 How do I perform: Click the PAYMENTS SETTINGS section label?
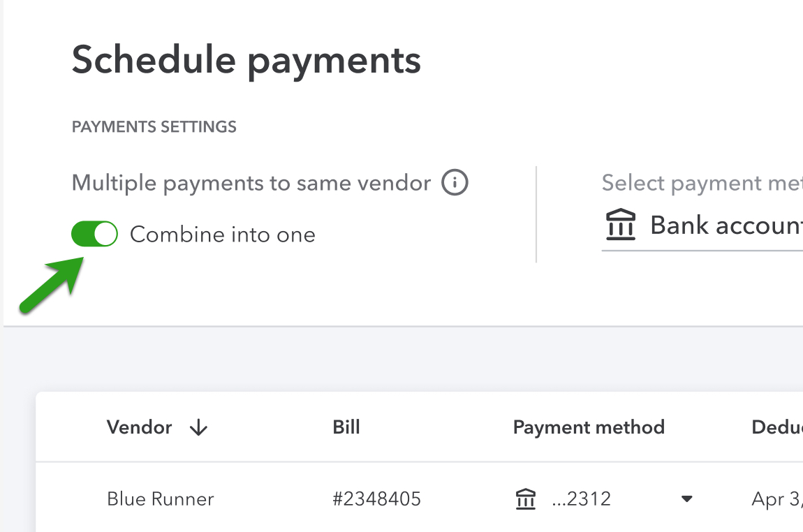coord(154,127)
